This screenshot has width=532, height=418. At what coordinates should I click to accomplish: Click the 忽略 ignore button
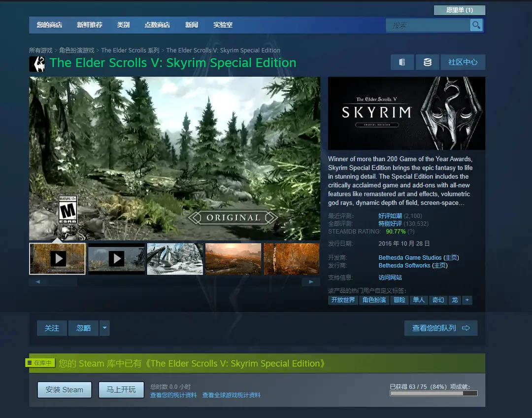pos(83,328)
